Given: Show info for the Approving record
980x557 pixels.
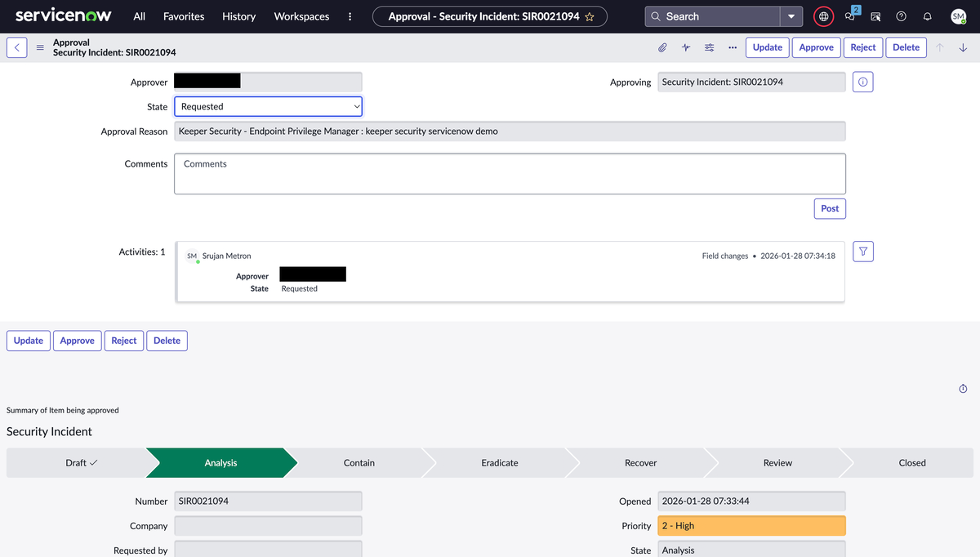Looking at the screenshot, I should tap(862, 82).
